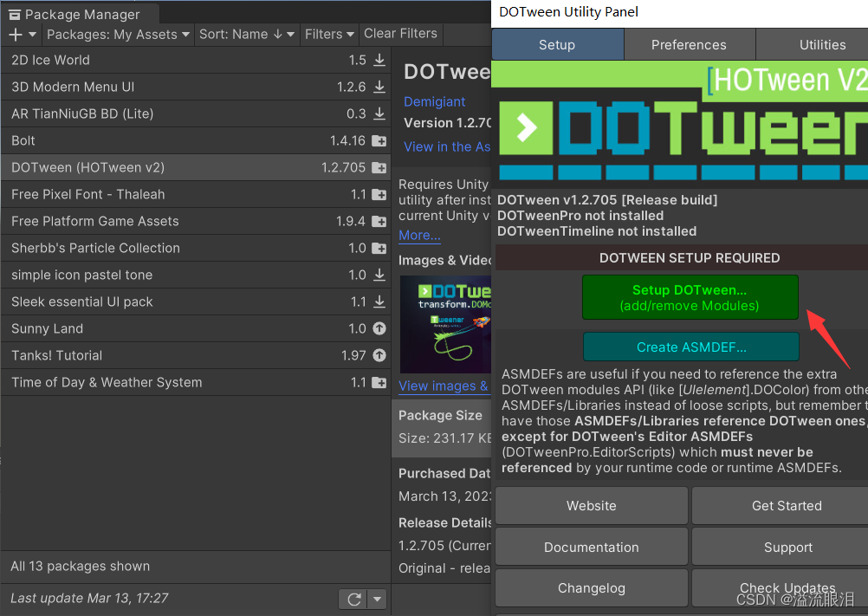Open the Filters dropdown
Image resolution: width=868 pixels, height=616 pixels.
(x=329, y=35)
